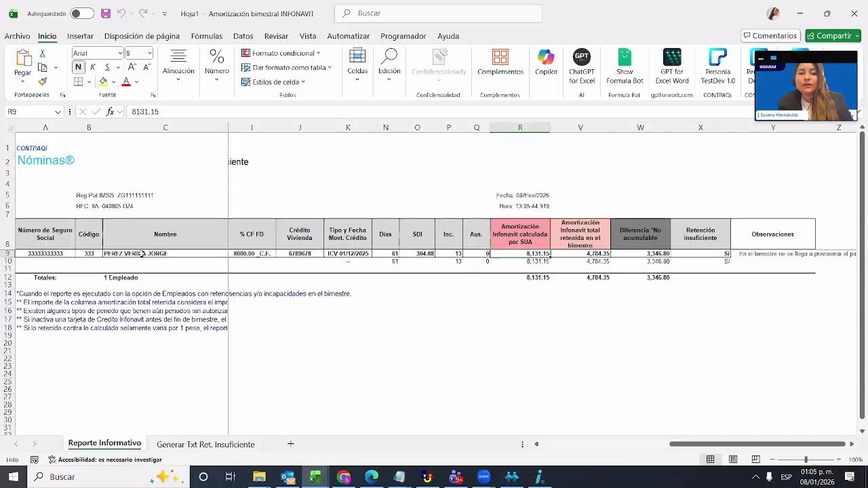Open Copilot from the ribbon
Screen dimensions: 868x488
click(546, 62)
